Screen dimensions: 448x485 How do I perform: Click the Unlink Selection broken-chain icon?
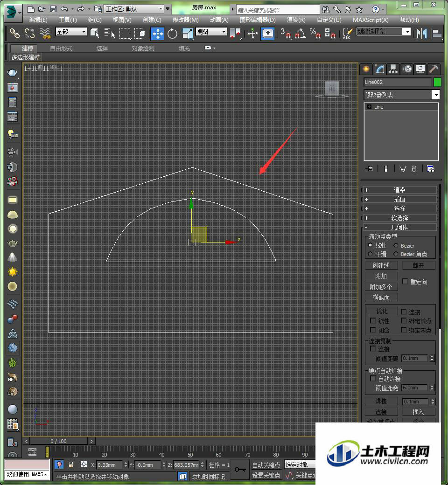click(29, 33)
